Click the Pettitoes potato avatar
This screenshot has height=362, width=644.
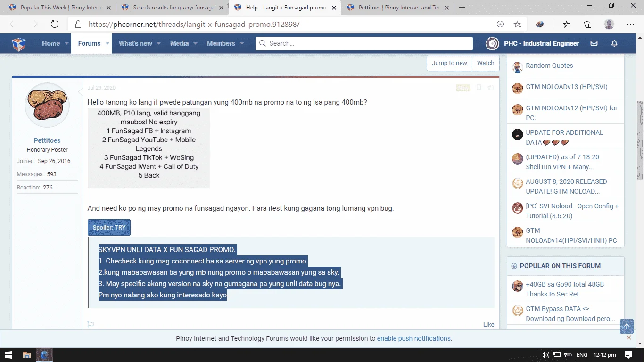pos(47,105)
